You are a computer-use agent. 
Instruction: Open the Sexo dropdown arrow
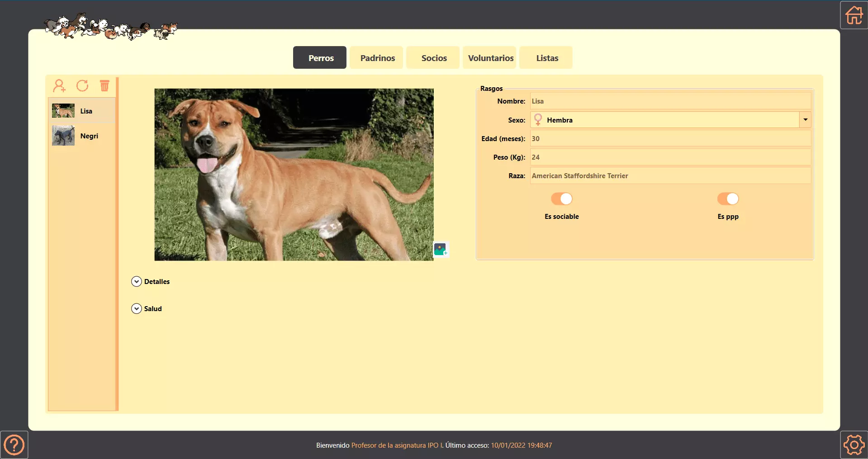click(805, 120)
